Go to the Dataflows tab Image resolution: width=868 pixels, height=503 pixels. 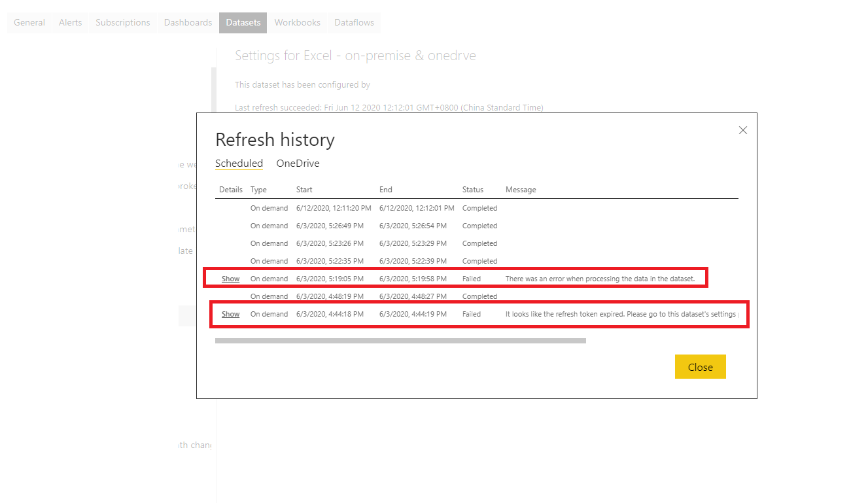point(354,22)
